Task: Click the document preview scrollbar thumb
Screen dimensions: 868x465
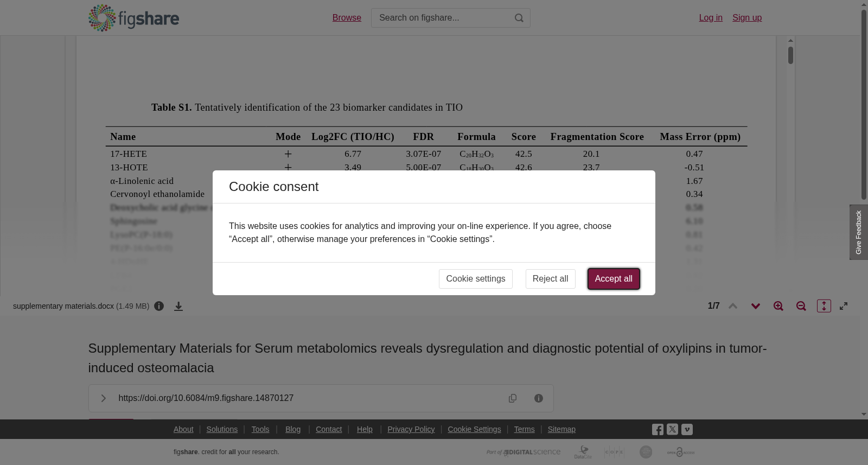Action: [x=791, y=55]
